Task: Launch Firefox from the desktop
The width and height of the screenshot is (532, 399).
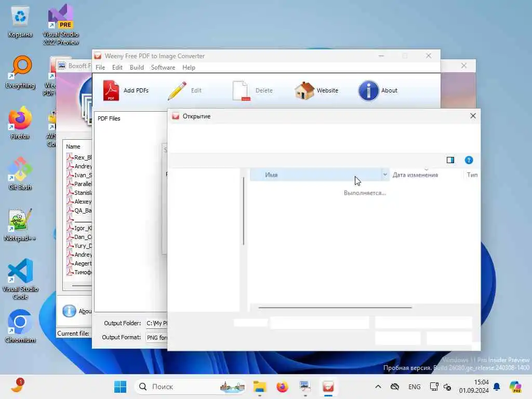Action: [x=20, y=123]
